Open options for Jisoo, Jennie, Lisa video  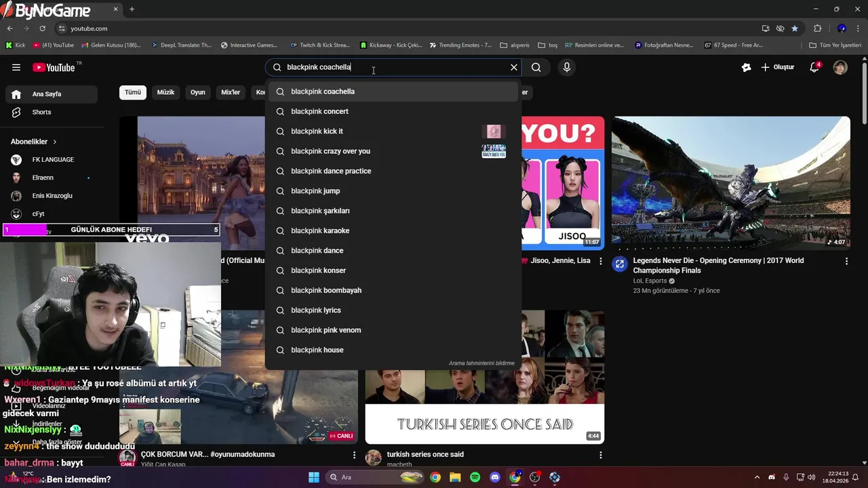(x=600, y=261)
